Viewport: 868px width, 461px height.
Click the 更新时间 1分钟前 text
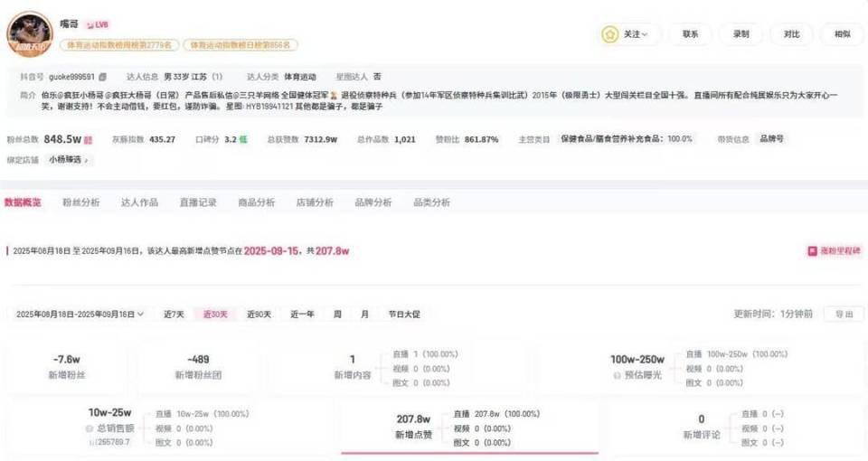pyautogui.click(x=773, y=315)
